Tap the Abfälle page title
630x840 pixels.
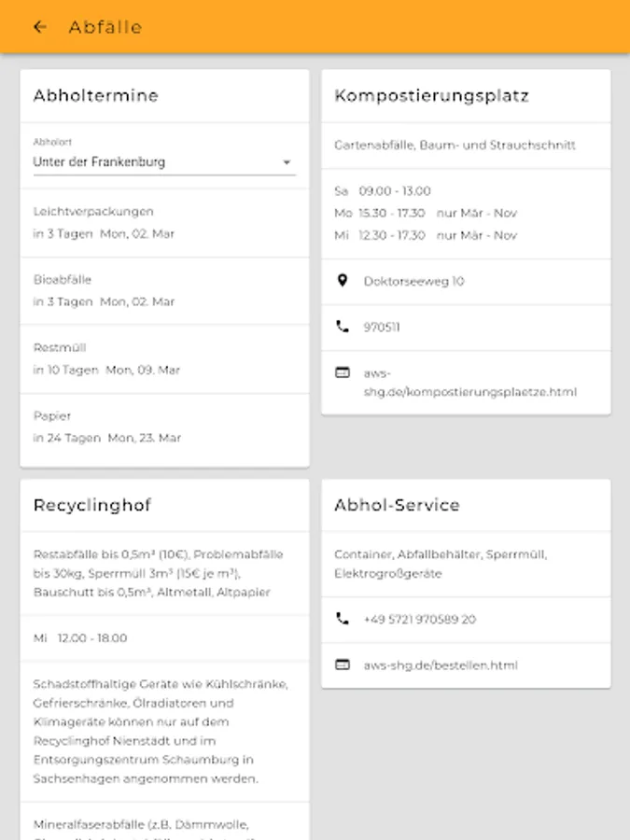pos(105,27)
